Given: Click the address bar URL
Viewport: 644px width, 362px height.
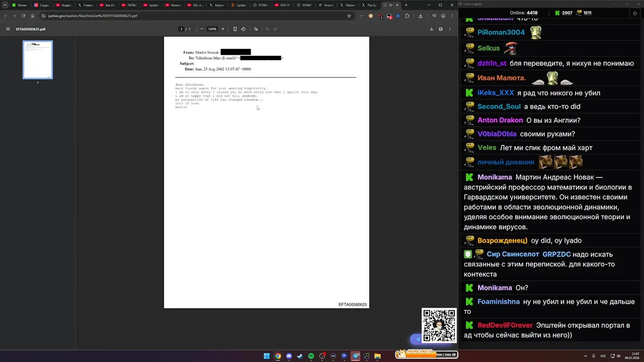Looking at the screenshot, I should (93, 16).
